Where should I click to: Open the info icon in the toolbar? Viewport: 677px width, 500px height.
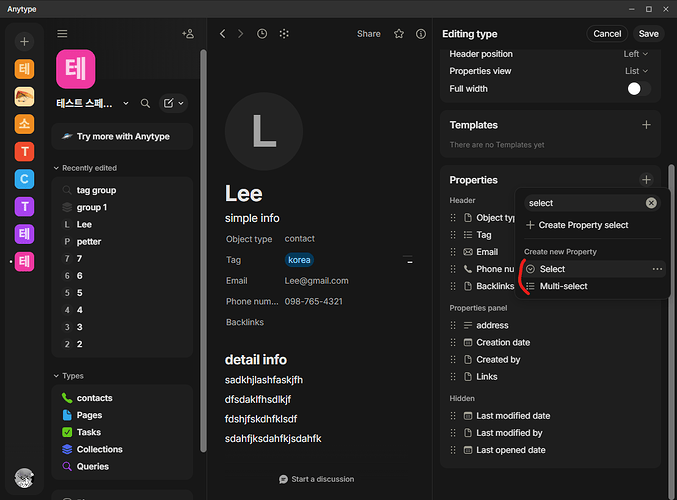(421, 34)
